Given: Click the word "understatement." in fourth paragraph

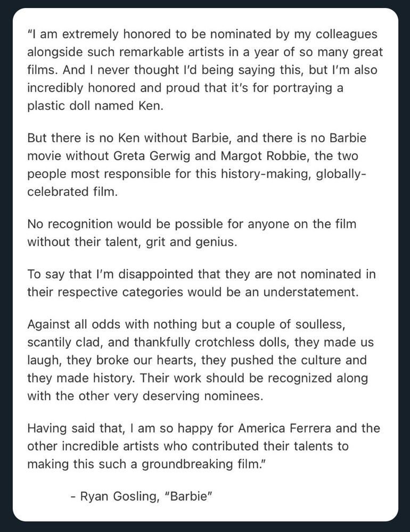Looking at the screenshot, I should [311, 292].
